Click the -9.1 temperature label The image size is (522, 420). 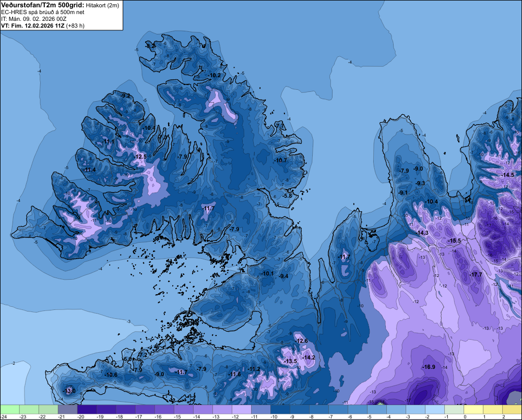point(403,193)
